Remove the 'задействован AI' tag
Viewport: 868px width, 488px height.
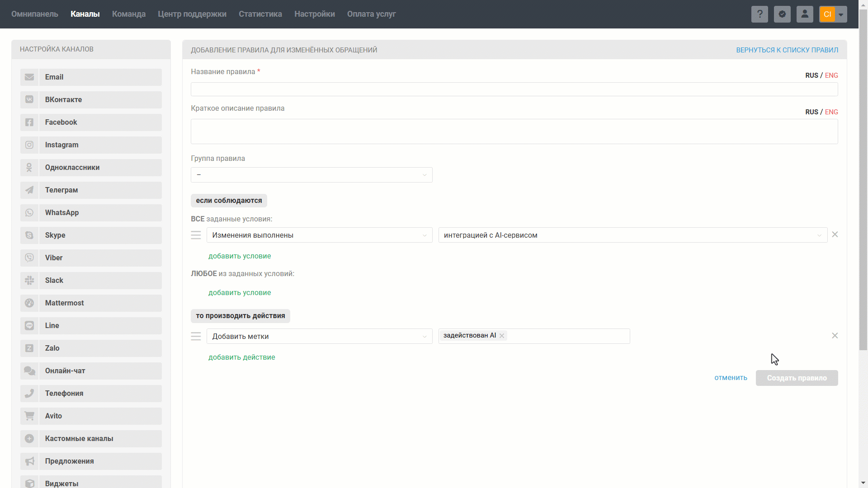[x=502, y=336]
